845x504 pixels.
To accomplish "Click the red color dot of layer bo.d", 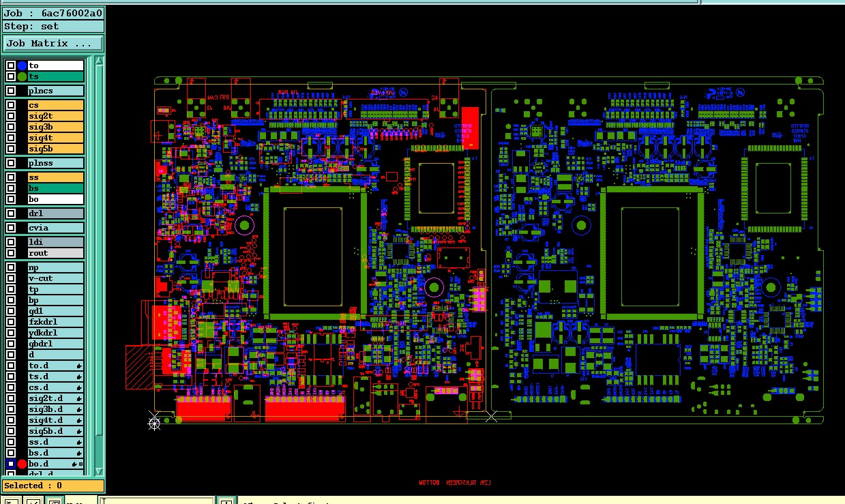I will tap(22, 464).
